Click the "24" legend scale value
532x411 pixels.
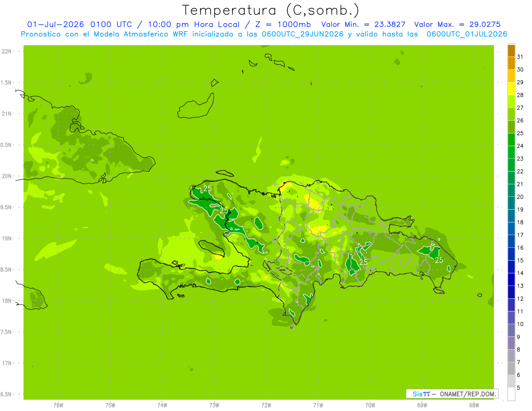(520, 146)
